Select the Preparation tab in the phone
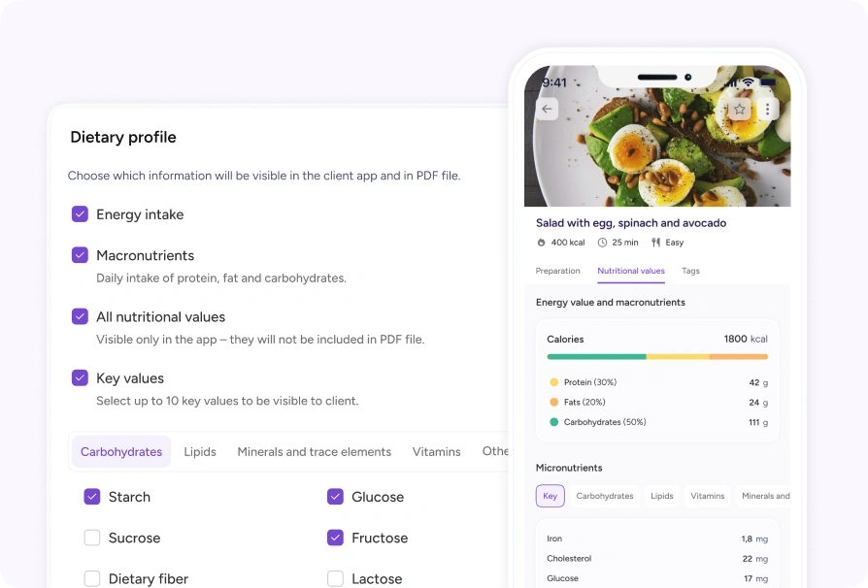Screen dimensions: 868x588 coord(557,271)
